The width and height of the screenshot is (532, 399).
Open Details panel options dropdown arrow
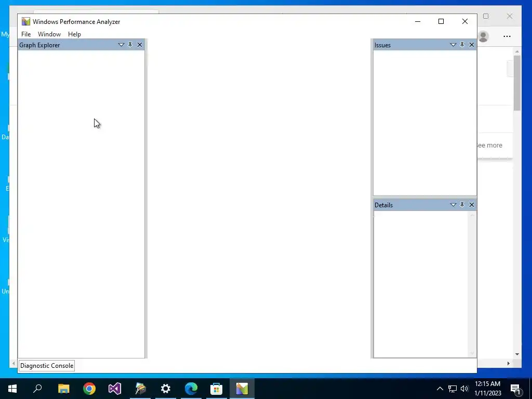point(453,205)
